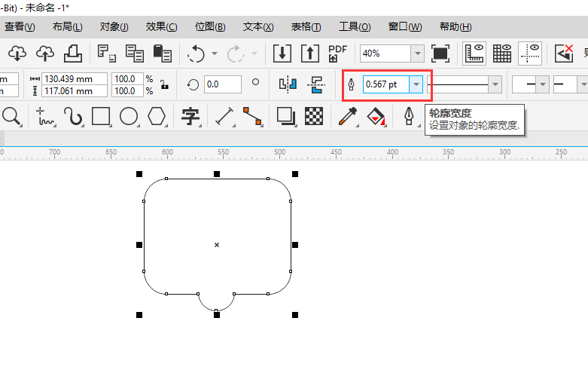This screenshot has height=373, width=588.
Task: Click the top-left selection handle
Action: 139,174
